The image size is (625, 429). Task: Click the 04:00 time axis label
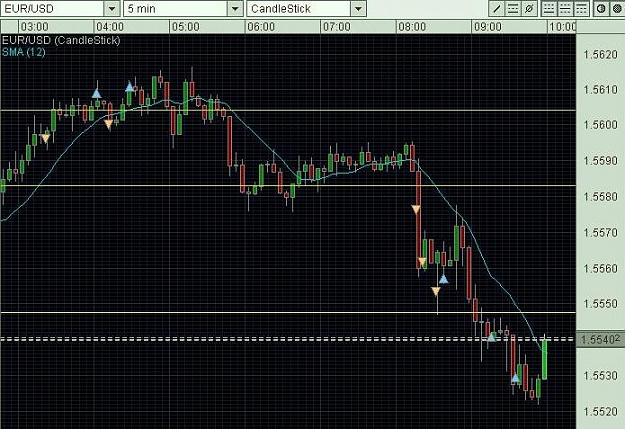point(110,27)
